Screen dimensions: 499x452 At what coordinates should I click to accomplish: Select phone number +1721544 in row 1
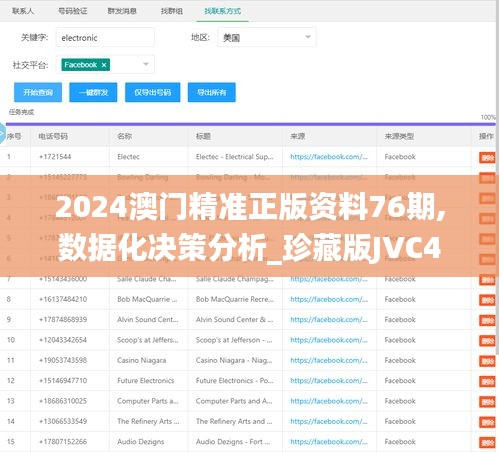[55, 157]
